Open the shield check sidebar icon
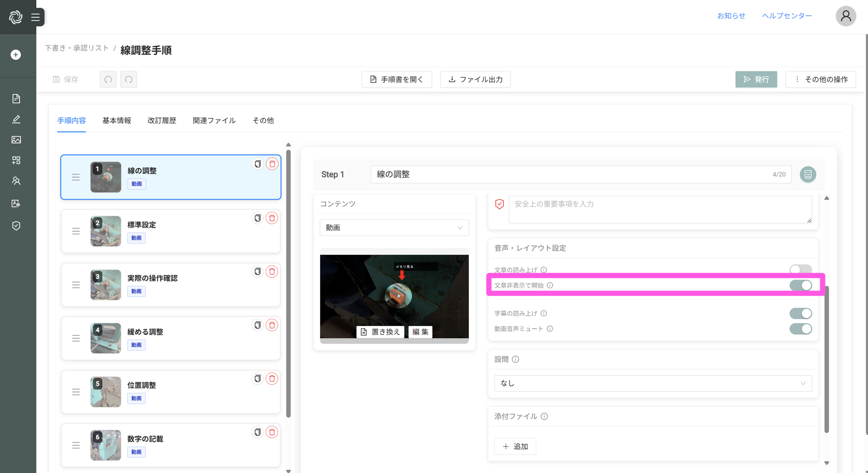 coord(16,226)
